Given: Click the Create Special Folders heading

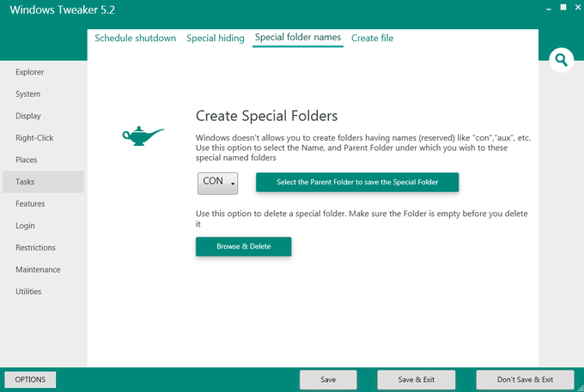Looking at the screenshot, I should 267,116.
